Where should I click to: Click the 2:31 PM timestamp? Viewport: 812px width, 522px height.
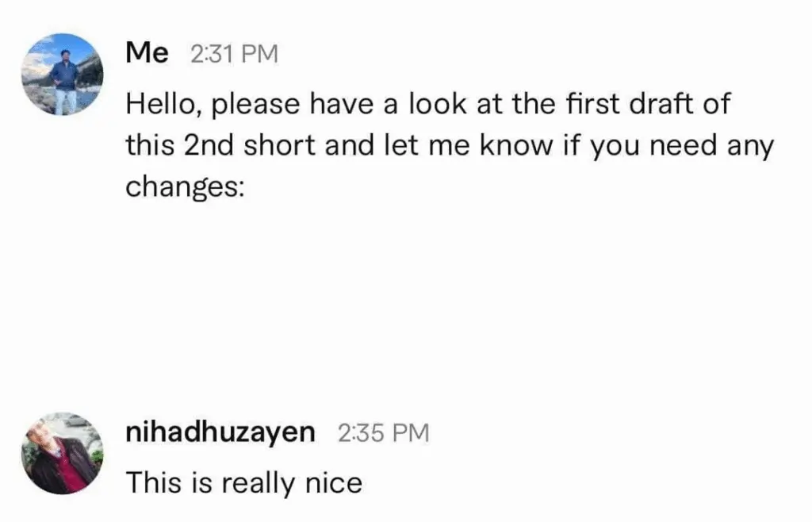233,53
